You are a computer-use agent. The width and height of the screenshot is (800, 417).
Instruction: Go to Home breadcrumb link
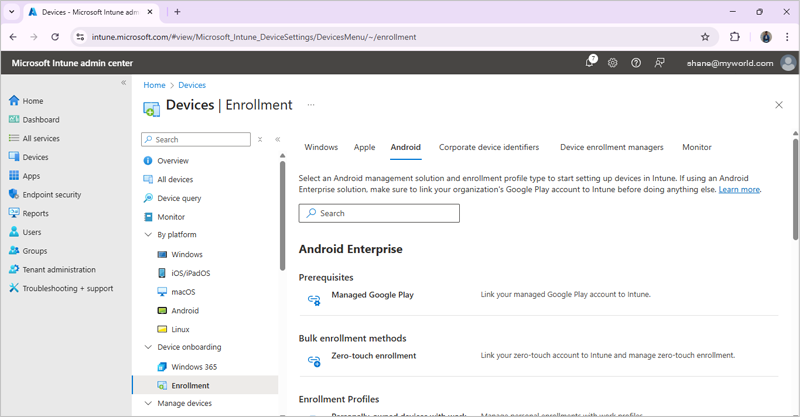[154, 86]
